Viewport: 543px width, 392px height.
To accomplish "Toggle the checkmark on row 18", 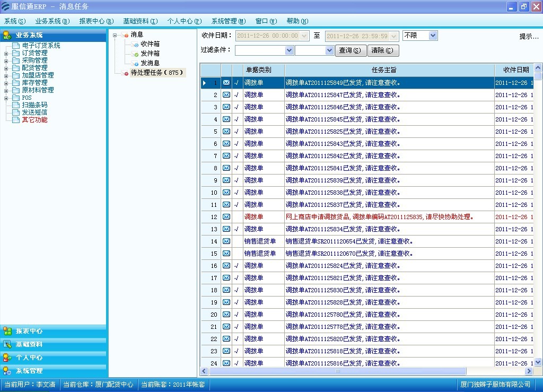I will pyautogui.click(x=237, y=290).
